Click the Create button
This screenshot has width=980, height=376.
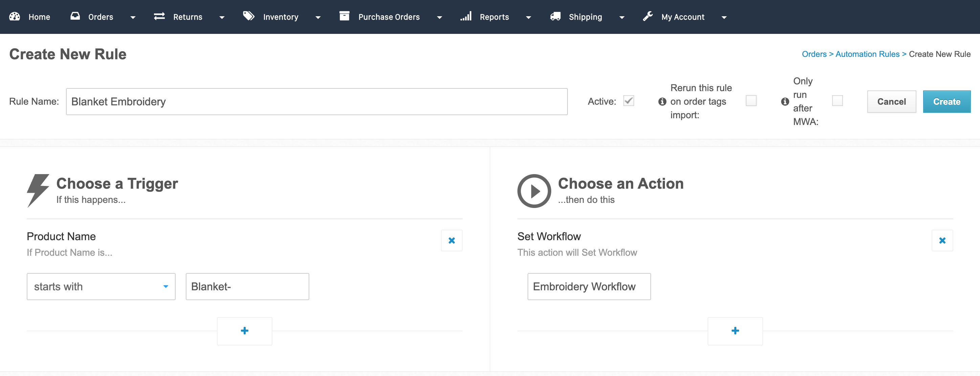click(946, 101)
